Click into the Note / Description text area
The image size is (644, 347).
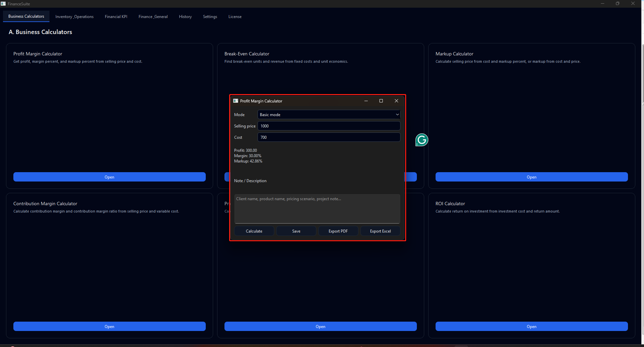[x=317, y=209]
